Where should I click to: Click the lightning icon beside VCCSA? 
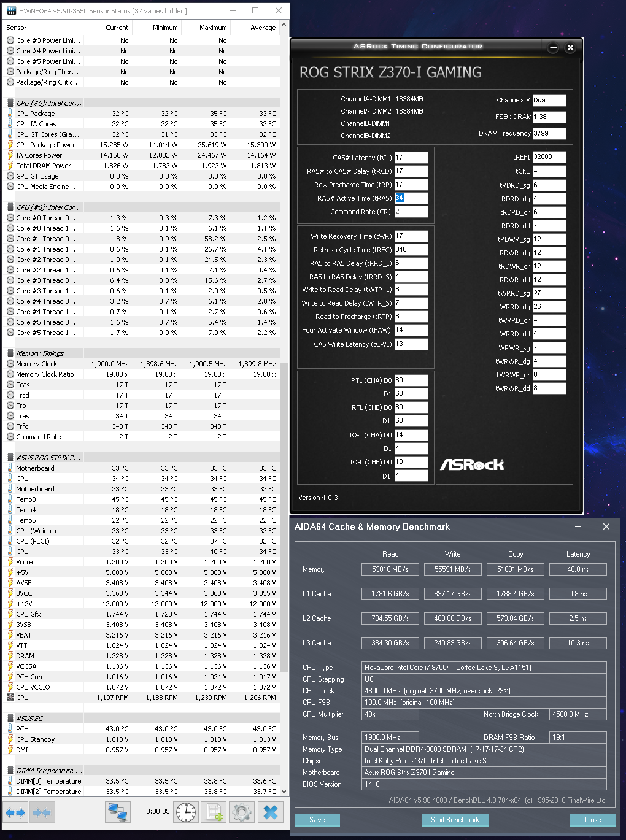coord(10,666)
